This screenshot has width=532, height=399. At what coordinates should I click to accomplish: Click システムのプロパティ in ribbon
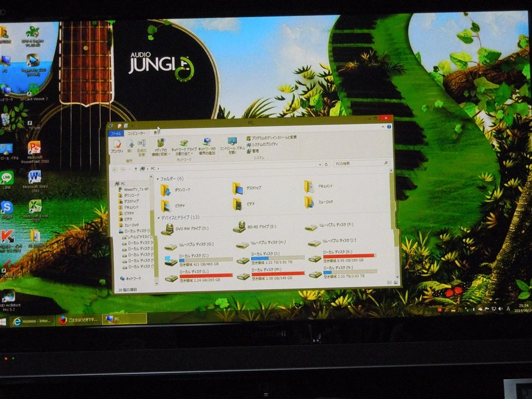[262, 144]
